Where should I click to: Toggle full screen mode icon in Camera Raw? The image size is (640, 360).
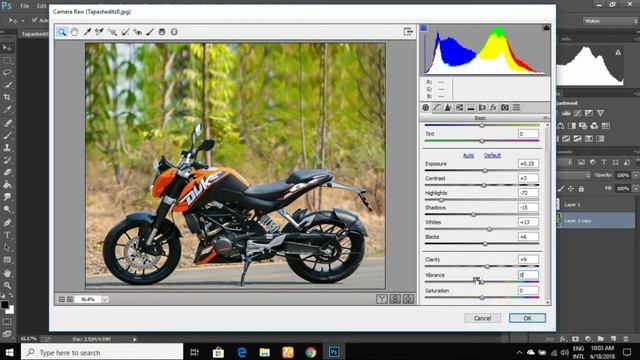pos(408,32)
